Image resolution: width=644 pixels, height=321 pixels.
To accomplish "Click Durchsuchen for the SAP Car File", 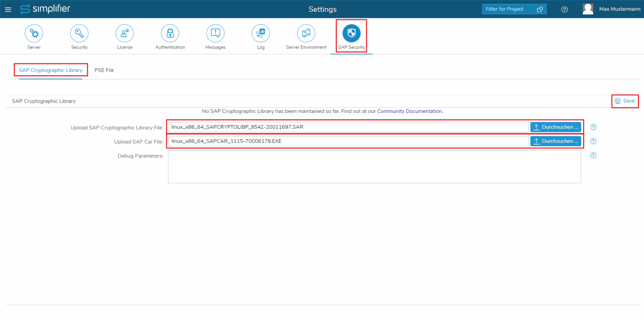I will [x=556, y=141].
